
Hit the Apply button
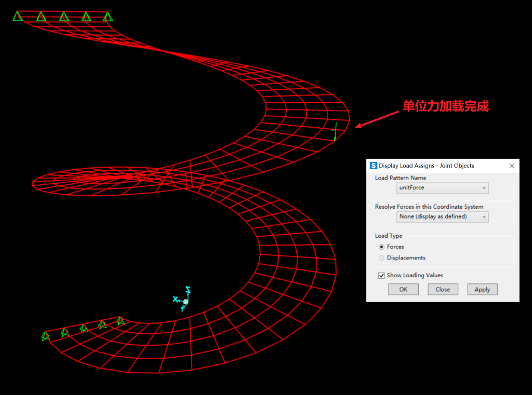(482, 290)
